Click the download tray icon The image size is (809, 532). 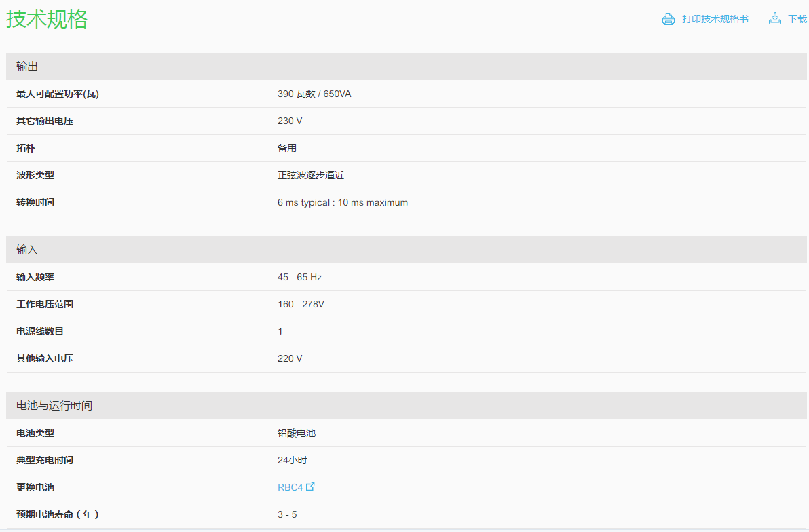pos(775,19)
